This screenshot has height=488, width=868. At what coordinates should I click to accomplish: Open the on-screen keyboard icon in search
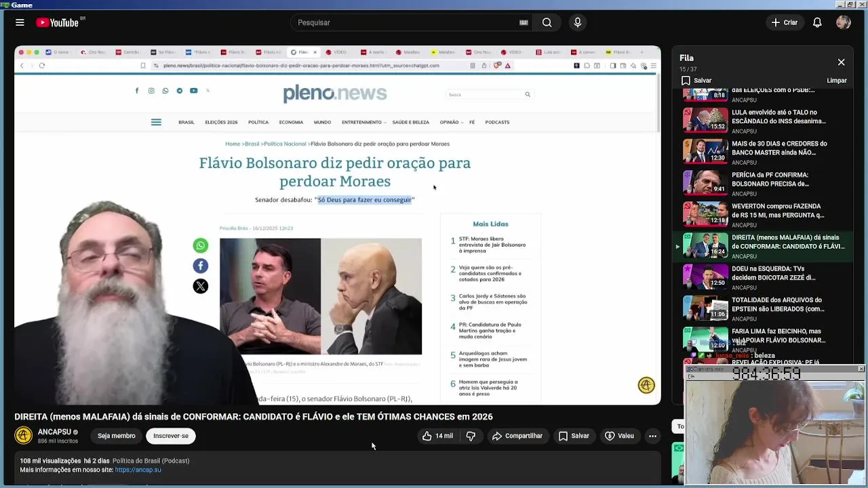[524, 22]
